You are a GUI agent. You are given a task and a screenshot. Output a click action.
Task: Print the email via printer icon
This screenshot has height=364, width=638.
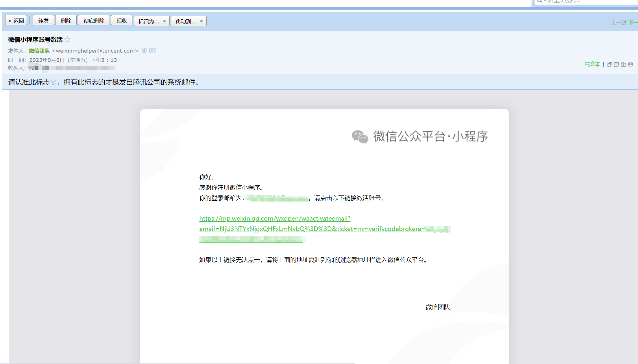click(x=630, y=64)
